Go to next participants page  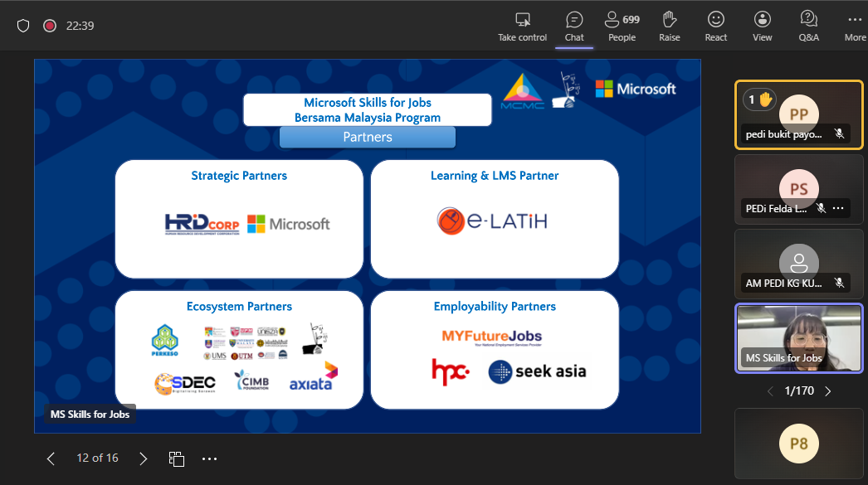click(827, 390)
